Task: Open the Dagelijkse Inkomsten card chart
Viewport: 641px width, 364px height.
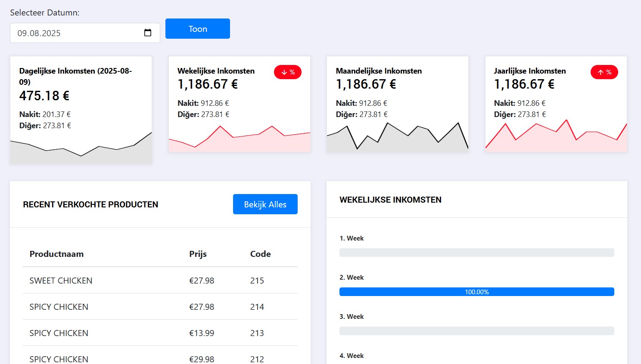Action: [x=81, y=149]
